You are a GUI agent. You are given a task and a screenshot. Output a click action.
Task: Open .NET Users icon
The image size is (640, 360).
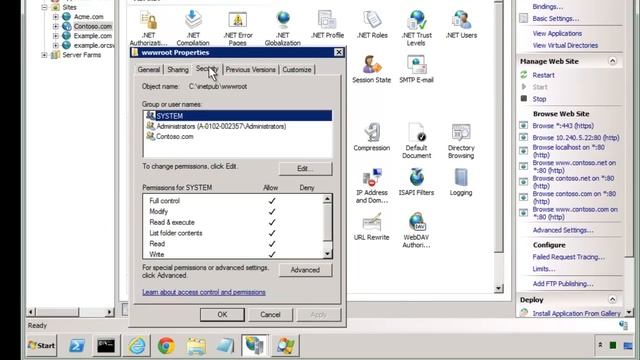point(461,24)
